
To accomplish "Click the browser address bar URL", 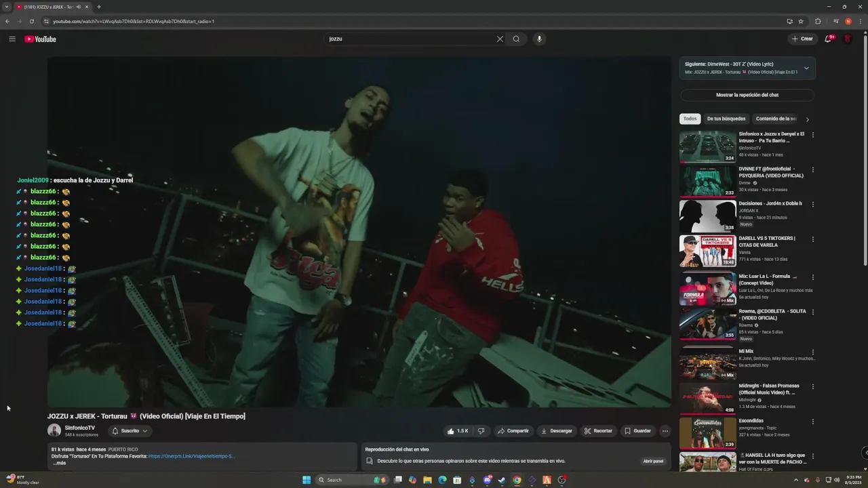I will [x=134, y=21].
